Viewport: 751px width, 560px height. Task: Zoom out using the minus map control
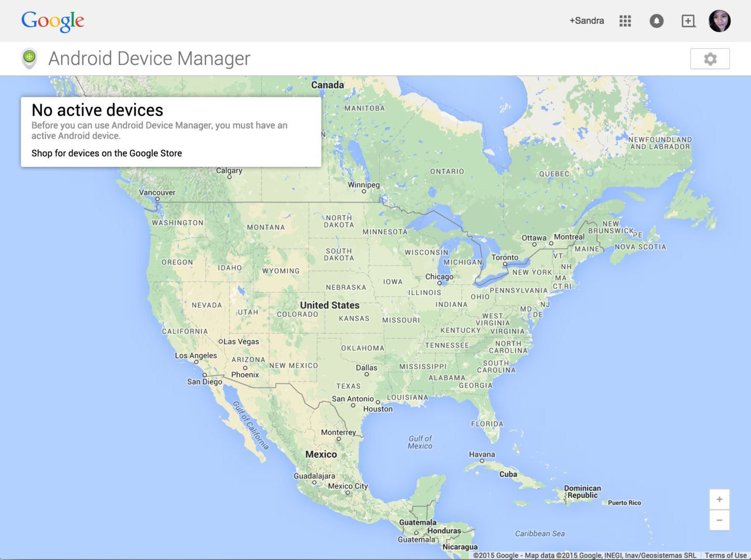point(719,520)
